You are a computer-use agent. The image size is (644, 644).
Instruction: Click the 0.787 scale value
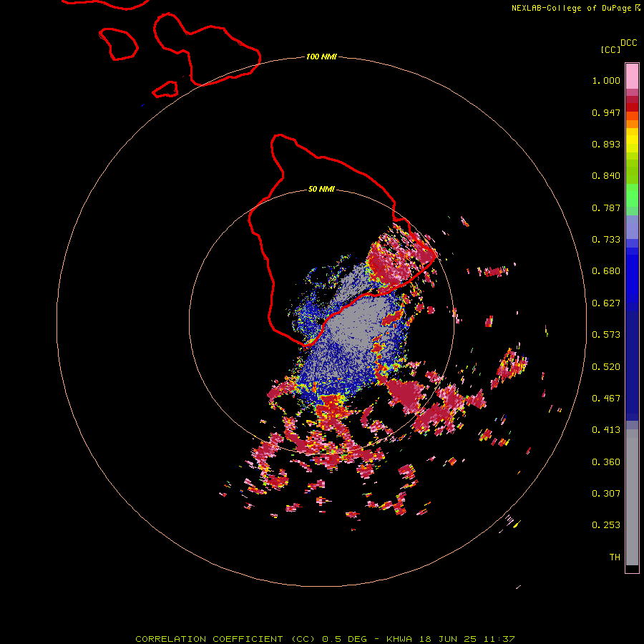(x=606, y=208)
